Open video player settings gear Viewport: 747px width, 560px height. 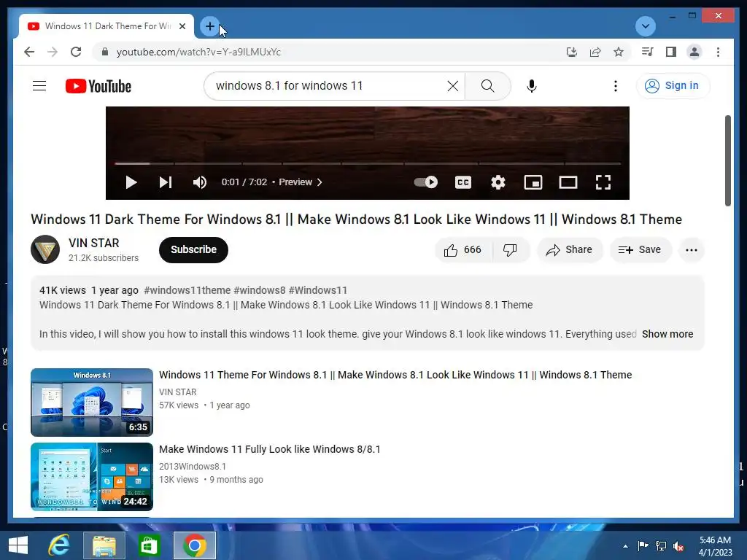coord(498,182)
